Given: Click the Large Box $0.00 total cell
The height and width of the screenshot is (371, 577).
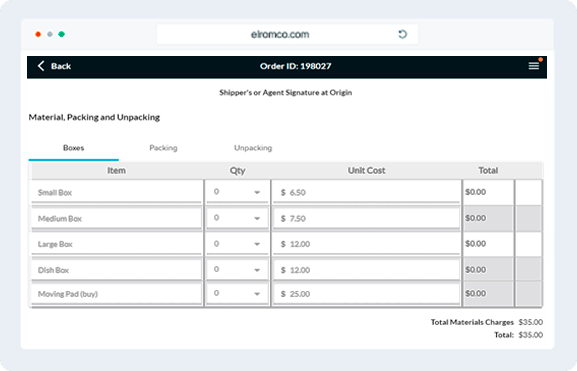Looking at the screenshot, I should pos(488,244).
